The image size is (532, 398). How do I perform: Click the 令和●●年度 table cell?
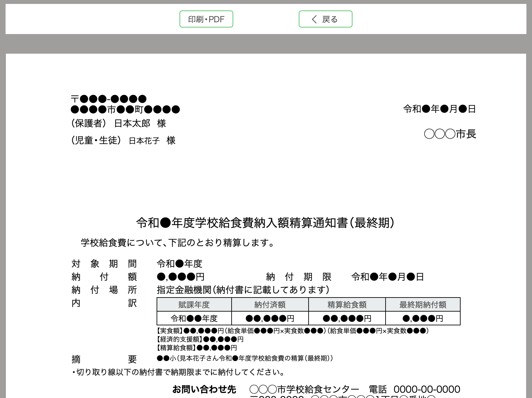point(194,318)
